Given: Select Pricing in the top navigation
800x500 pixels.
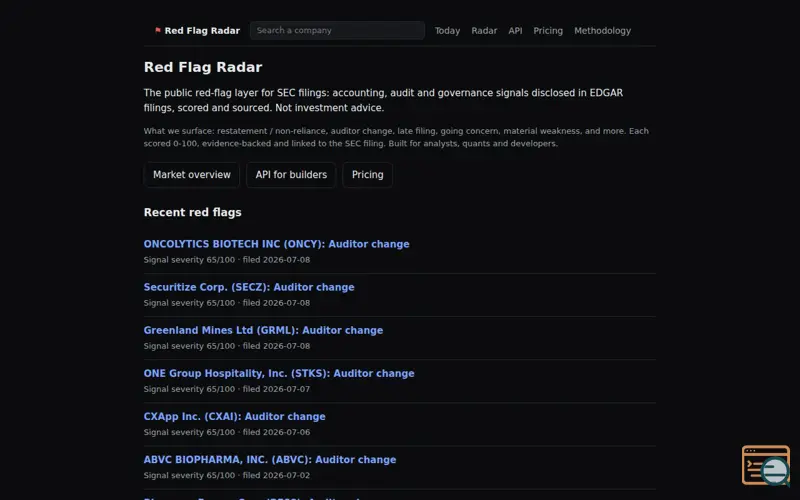Looking at the screenshot, I should pyautogui.click(x=548, y=31).
